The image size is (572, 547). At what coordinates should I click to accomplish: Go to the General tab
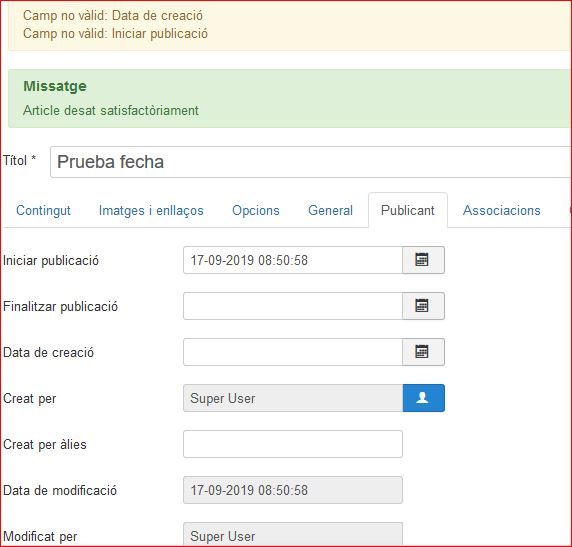[331, 211]
